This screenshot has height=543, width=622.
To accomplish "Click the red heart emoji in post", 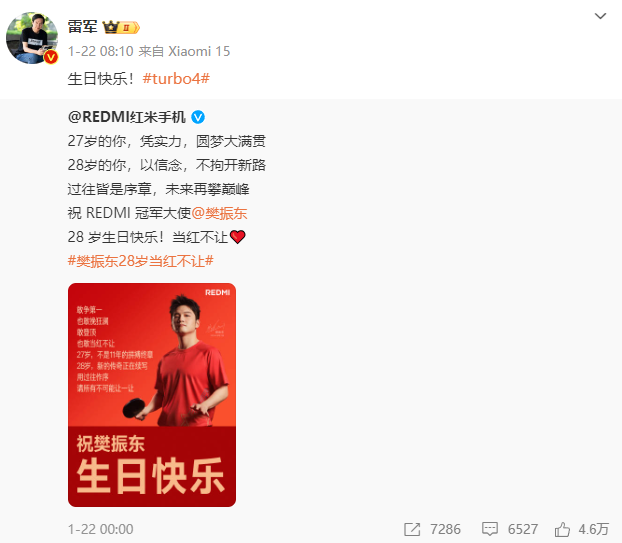I will click(x=238, y=237).
